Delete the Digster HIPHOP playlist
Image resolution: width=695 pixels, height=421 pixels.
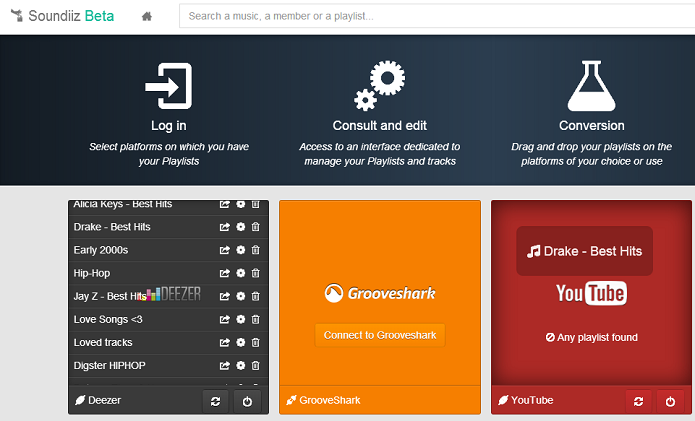click(x=256, y=366)
